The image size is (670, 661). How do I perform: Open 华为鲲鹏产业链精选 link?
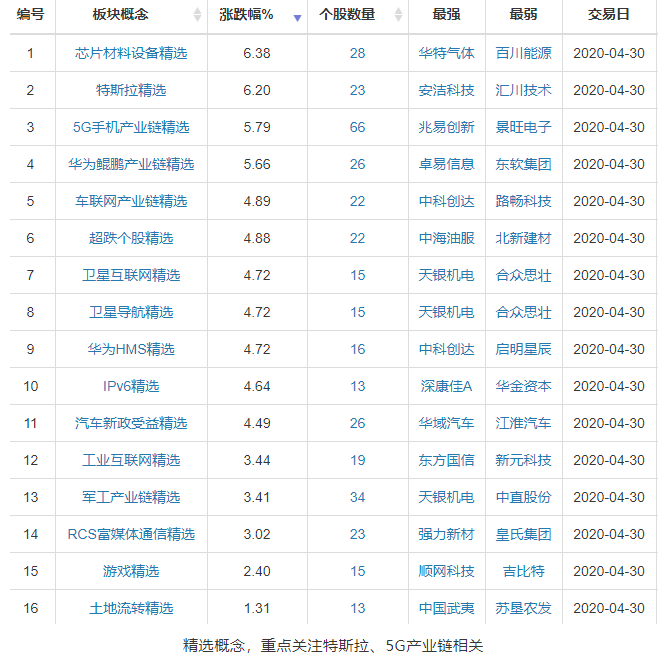(131, 164)
